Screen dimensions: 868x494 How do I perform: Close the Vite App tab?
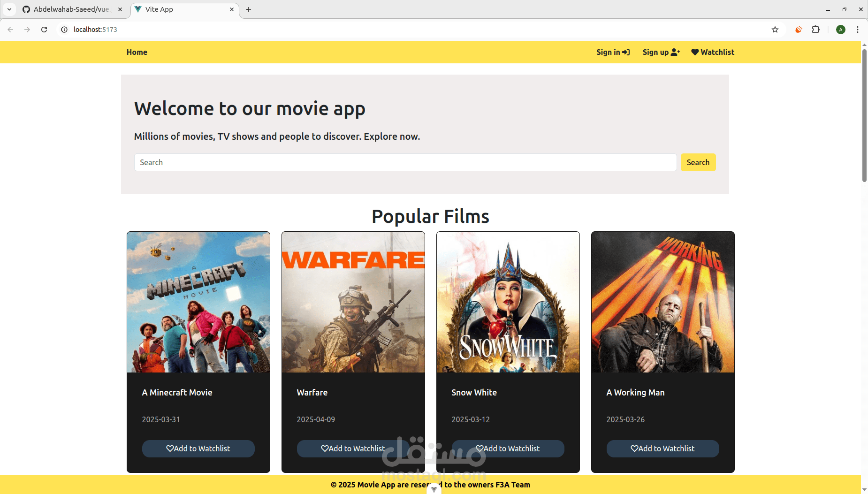coord(232,9)
